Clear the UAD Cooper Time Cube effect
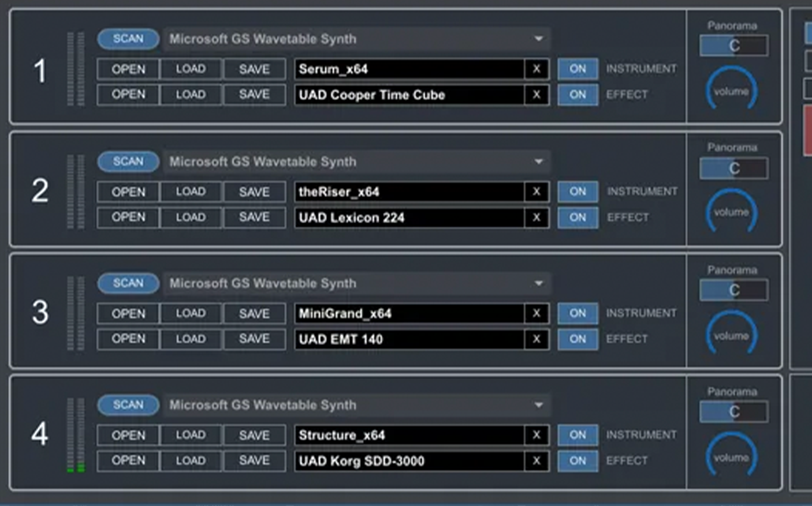Image resolution: width=812 pixels, height=506 pixels. click(537, 95)
